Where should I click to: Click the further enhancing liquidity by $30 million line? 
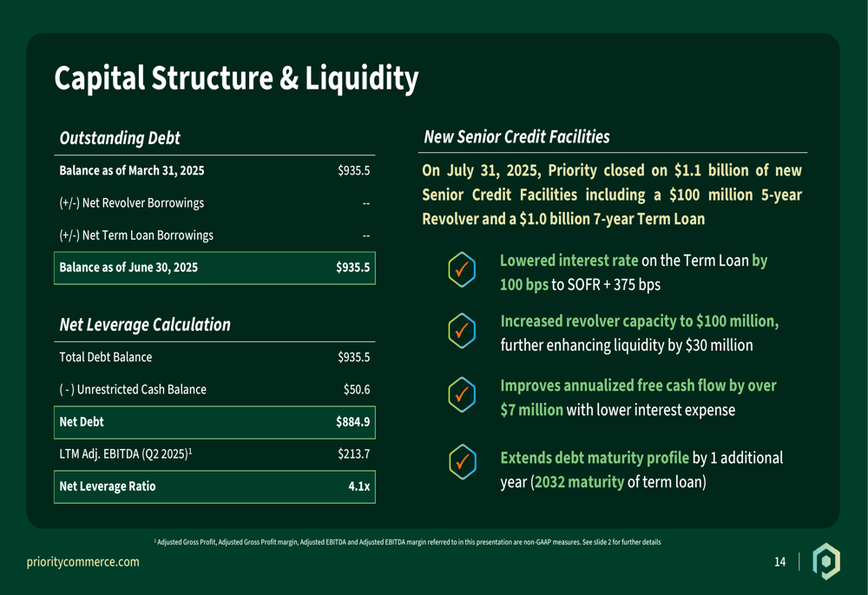point(627,346)
